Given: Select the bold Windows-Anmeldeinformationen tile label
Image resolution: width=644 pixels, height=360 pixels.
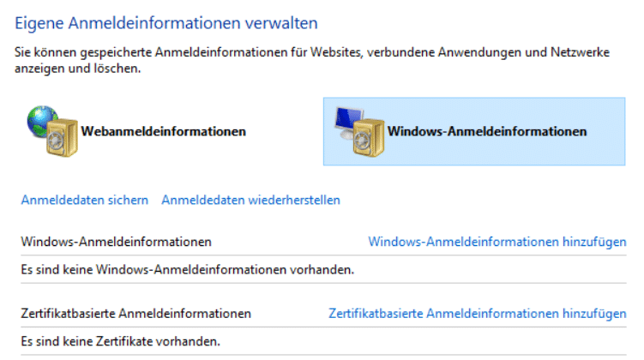Looking at the screenshot, I should click(x=487, y=131).
